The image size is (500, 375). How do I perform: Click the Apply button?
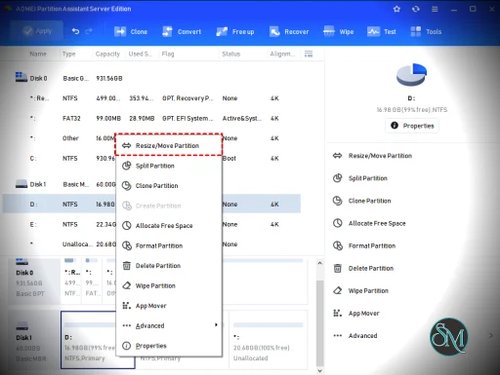[x=37, y=32]
